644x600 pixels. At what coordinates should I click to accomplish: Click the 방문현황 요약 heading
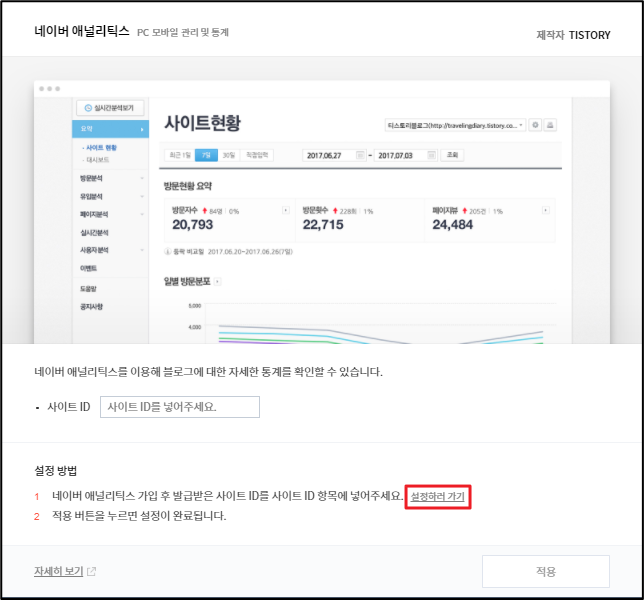[188, 186]
